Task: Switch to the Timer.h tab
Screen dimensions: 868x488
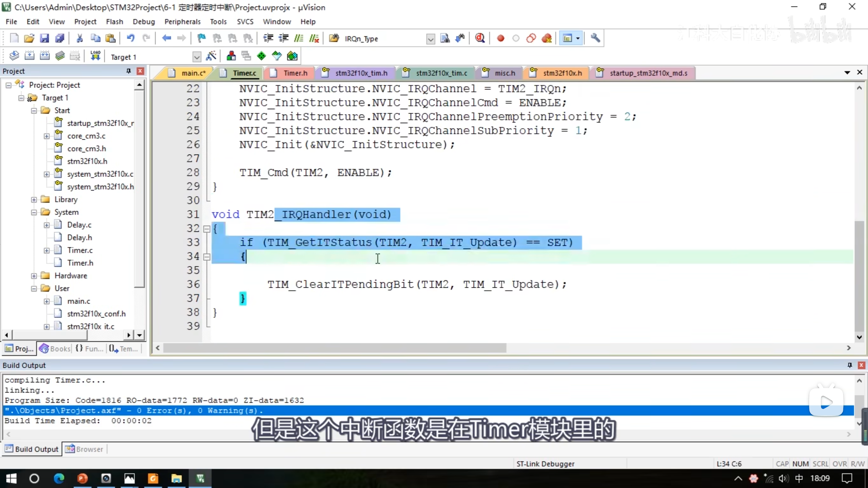Action: (295, 73)
